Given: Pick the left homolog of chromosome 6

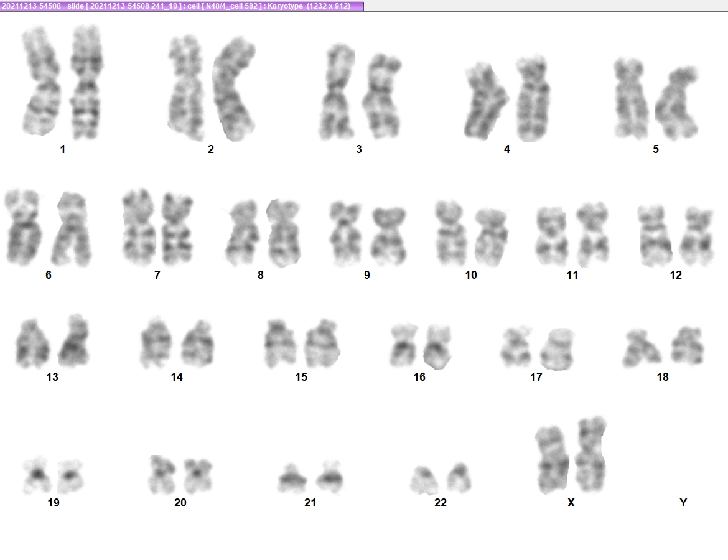Looking at the screenshot, I should [23, 228].
